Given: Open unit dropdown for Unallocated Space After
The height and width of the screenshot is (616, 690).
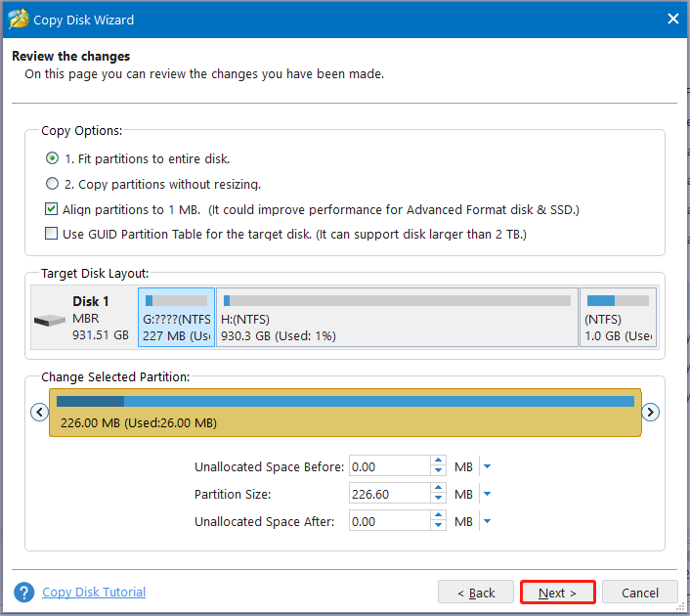Looking at the screenshot, I should point(487,522).
